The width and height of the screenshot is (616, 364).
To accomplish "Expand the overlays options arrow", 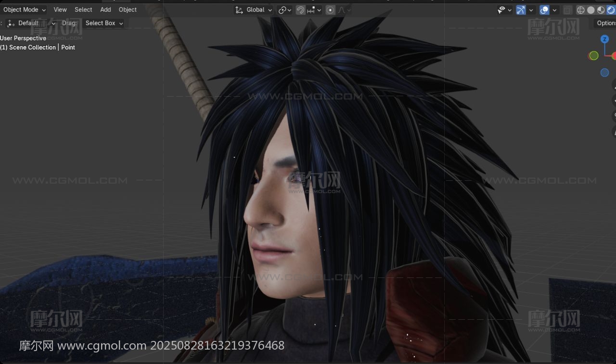I will (554, 10).
